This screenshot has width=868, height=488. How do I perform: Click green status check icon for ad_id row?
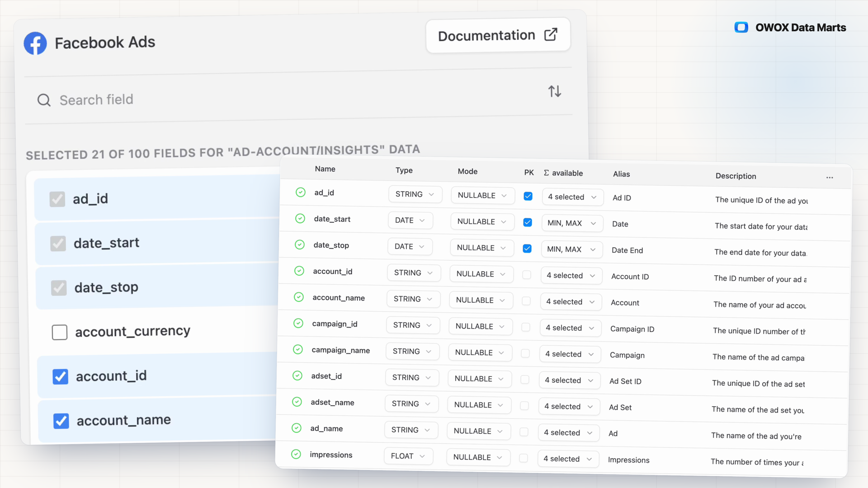tap(301, 192)
